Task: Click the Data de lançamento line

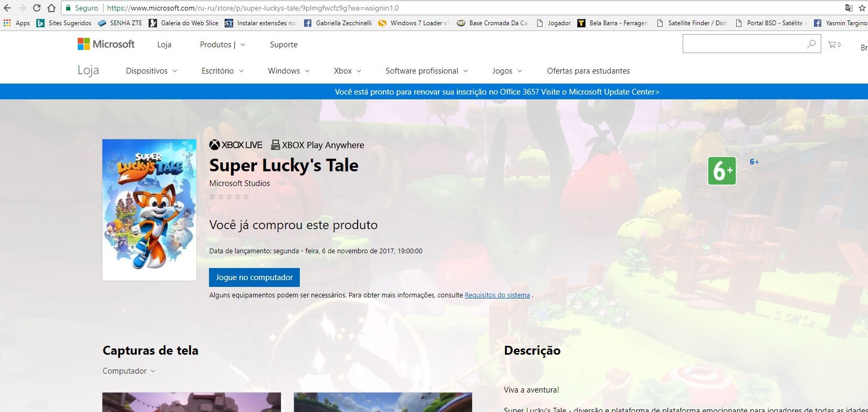Action: (x=316, y=251)
